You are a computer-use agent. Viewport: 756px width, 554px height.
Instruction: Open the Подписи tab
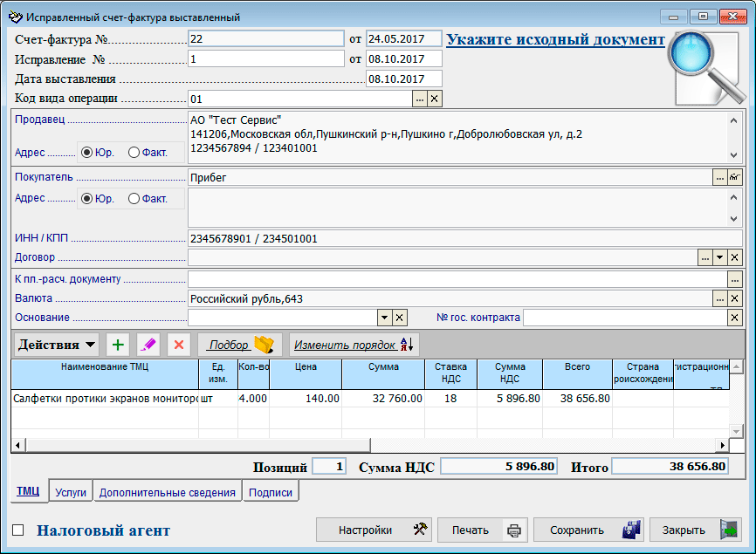pyautogui.click(x=271, y=492)
